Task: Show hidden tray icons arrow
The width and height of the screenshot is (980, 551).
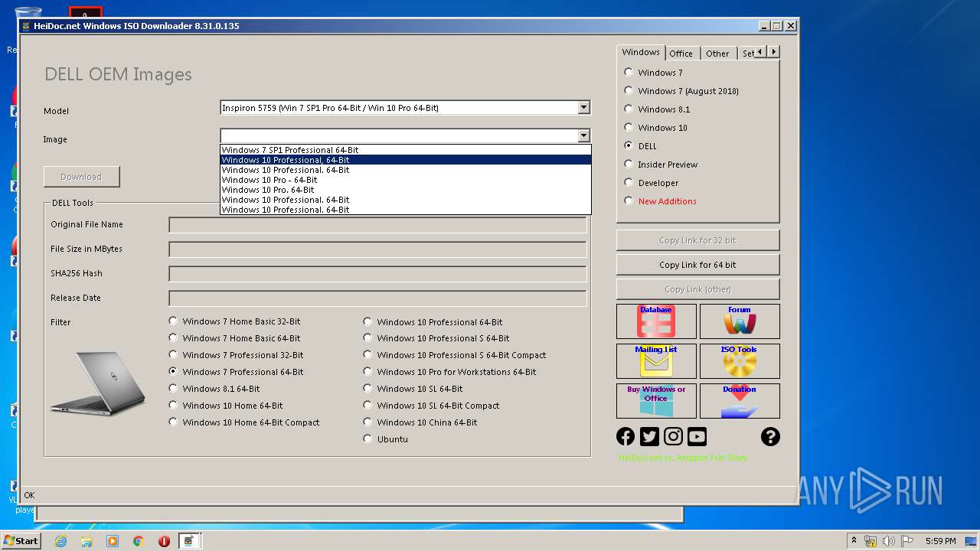Action: tap(854, 541)
